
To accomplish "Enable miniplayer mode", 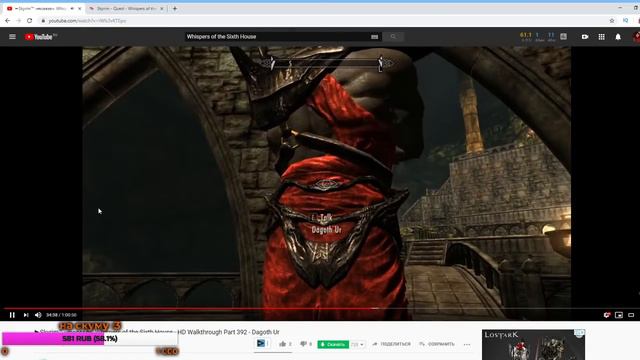I will [x=619, y=315].
